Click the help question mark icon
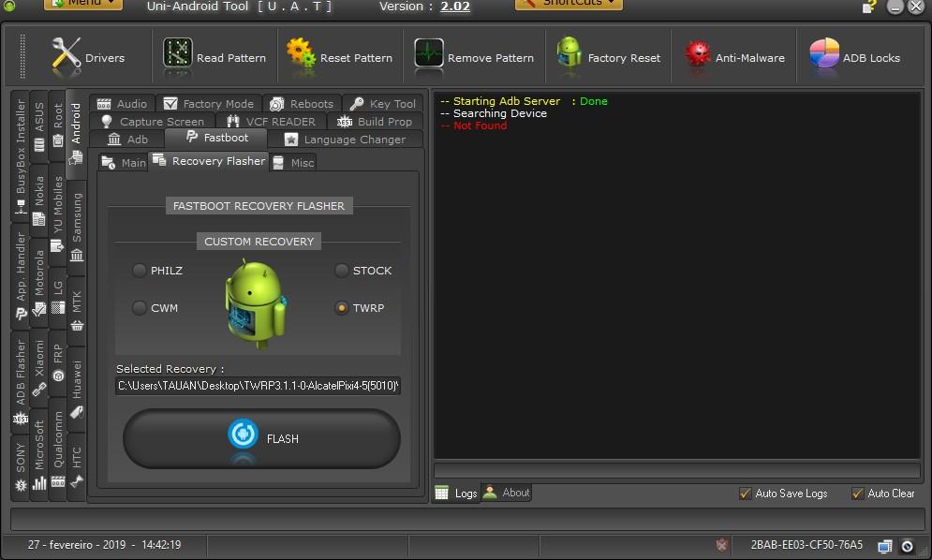Image resolution: width=932 pixels, height=560 pixels. (869, 7)
